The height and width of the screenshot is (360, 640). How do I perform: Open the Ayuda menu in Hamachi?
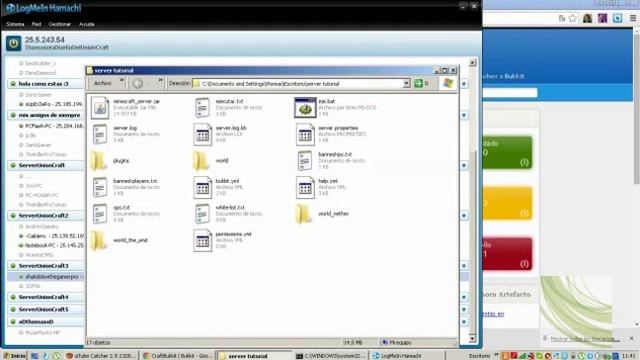[x=87, y=24]
